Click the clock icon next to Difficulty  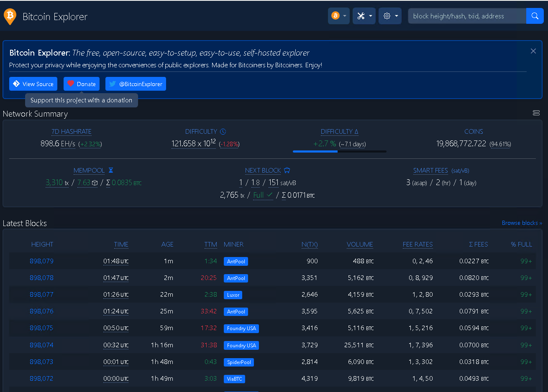223,132
